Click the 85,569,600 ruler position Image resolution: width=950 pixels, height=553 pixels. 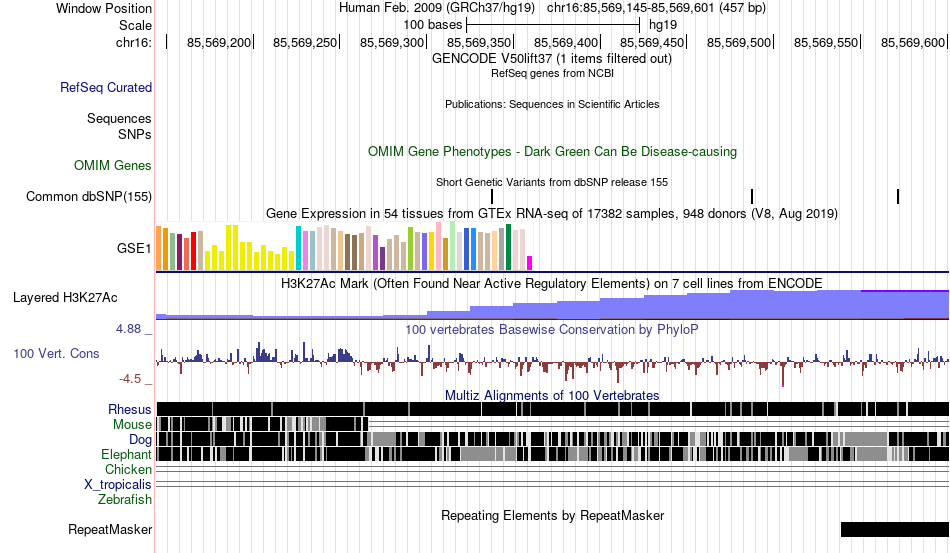(913, 42)
